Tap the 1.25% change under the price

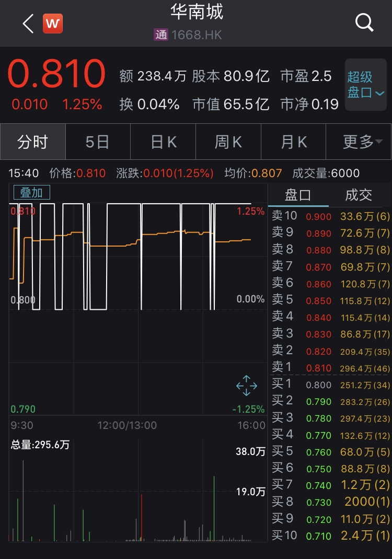coord(82,104)
